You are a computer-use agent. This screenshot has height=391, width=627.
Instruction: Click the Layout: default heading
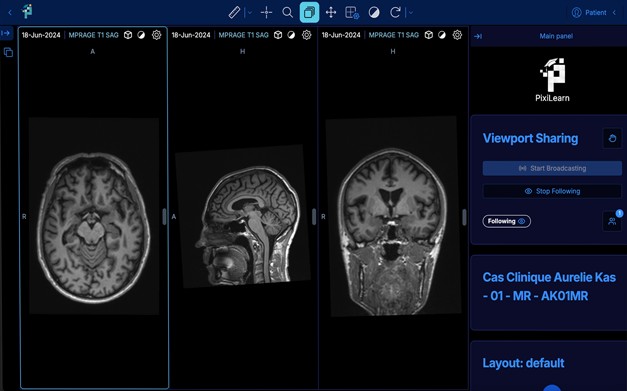point(523,363)
